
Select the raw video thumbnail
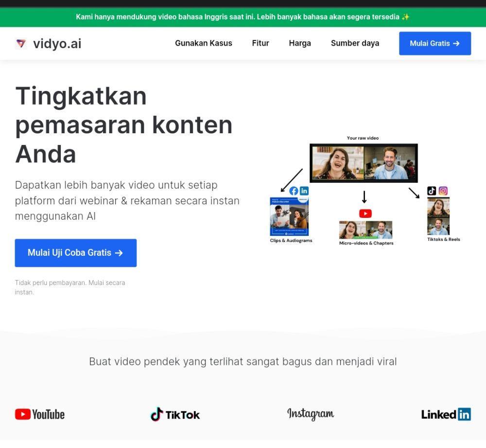tap(364, 163)
